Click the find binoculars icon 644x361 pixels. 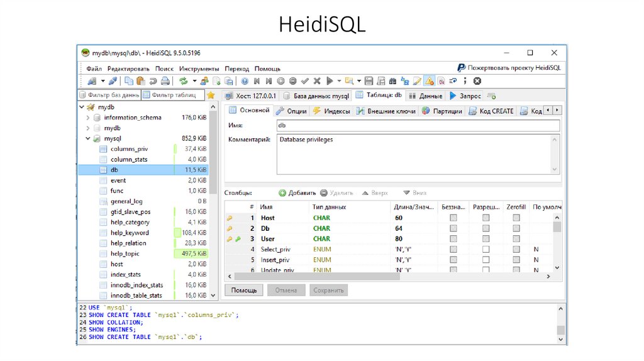tap(392, 81)
